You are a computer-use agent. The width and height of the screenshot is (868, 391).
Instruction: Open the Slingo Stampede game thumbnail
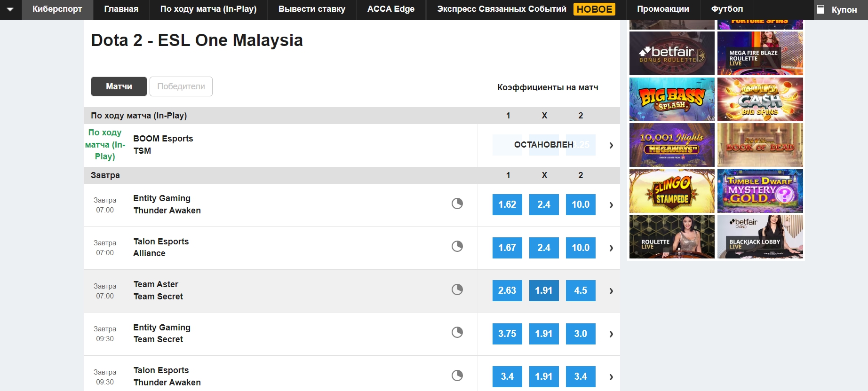click(x=671, y=191)
